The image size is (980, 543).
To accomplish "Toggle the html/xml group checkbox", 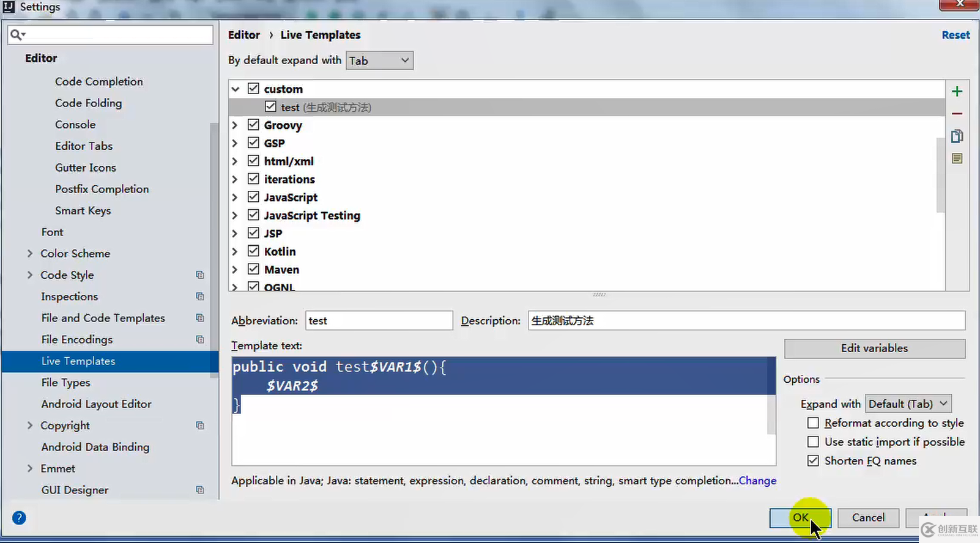I will click(253, 161).
